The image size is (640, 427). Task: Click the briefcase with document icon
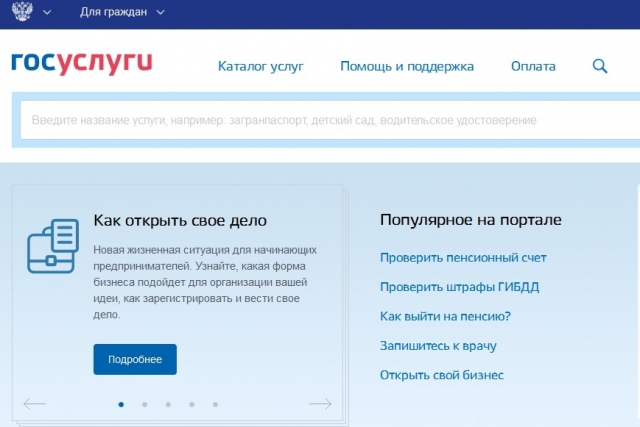click(x=53, y=246)
